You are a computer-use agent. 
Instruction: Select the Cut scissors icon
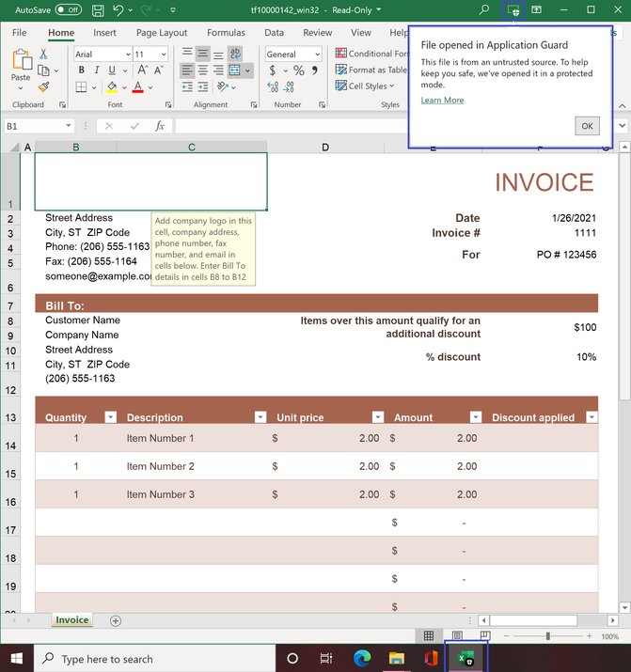tap(43, 54)
